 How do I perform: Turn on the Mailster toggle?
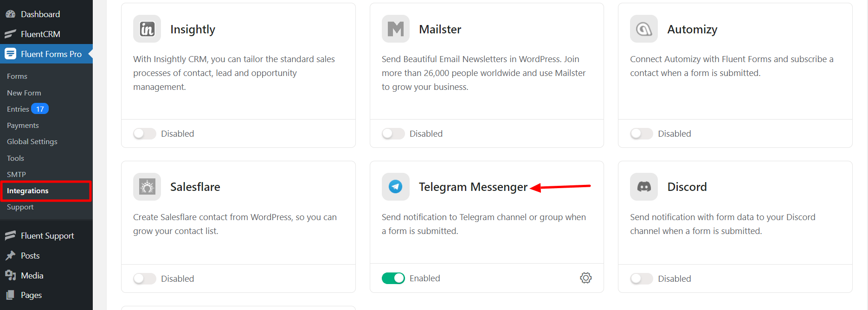[x=393, y=134]
